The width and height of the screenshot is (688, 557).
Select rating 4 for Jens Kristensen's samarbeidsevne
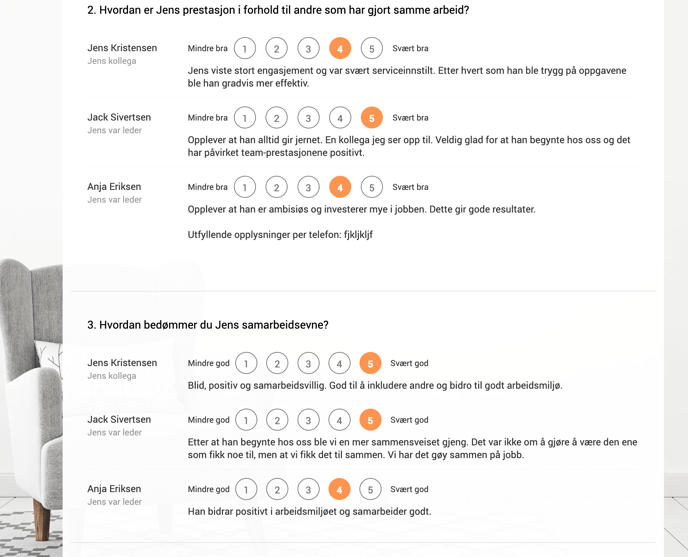pyautogui.click(x=339, y=363)
